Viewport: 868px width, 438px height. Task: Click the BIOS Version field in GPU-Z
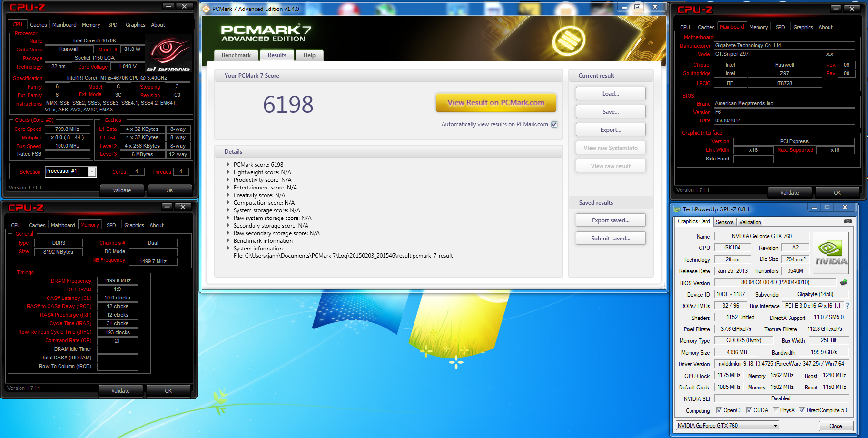tap(775, 282)
